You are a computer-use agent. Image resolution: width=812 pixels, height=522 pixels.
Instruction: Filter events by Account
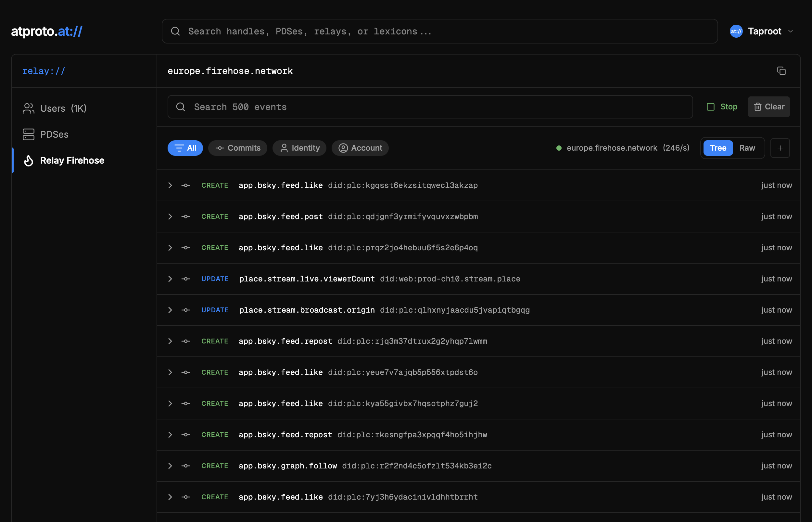point(360,148)
